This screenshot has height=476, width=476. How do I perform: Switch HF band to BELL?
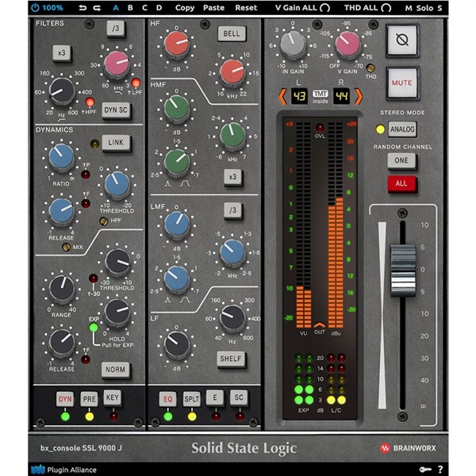click(x=232, y=33)
